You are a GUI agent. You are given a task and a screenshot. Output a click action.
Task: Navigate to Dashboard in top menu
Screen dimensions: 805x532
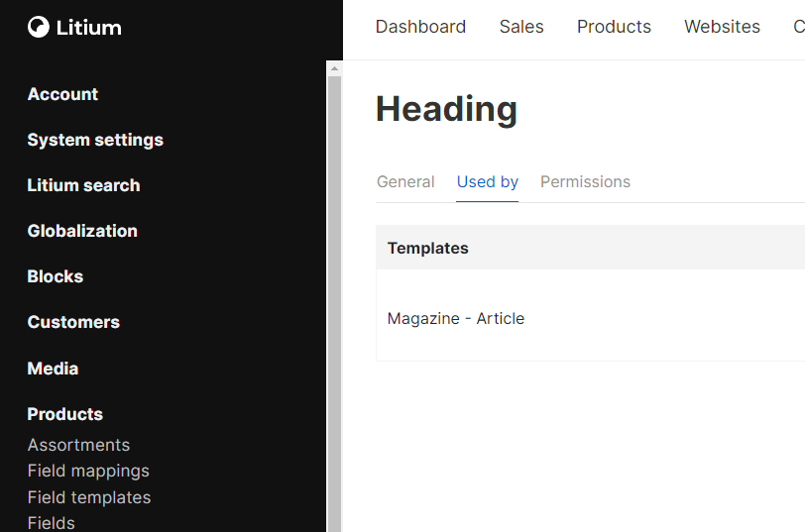[420, 27]
